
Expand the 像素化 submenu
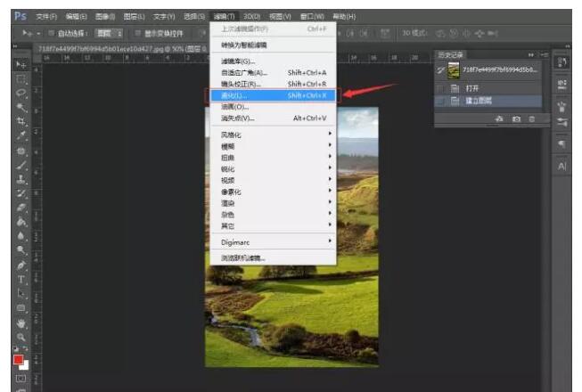[x=274, y=192]
